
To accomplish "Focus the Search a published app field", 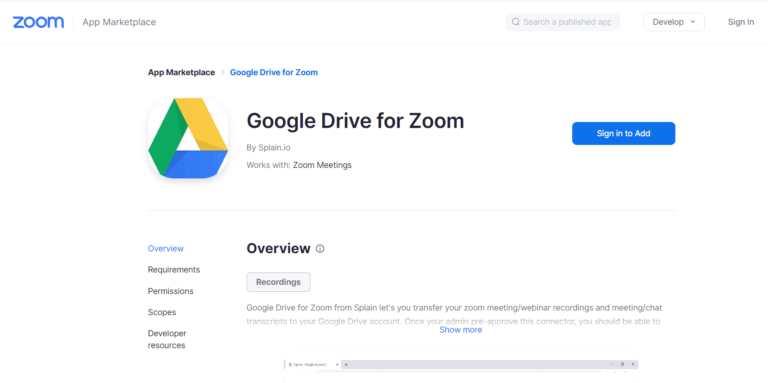I will click(563, 22).
